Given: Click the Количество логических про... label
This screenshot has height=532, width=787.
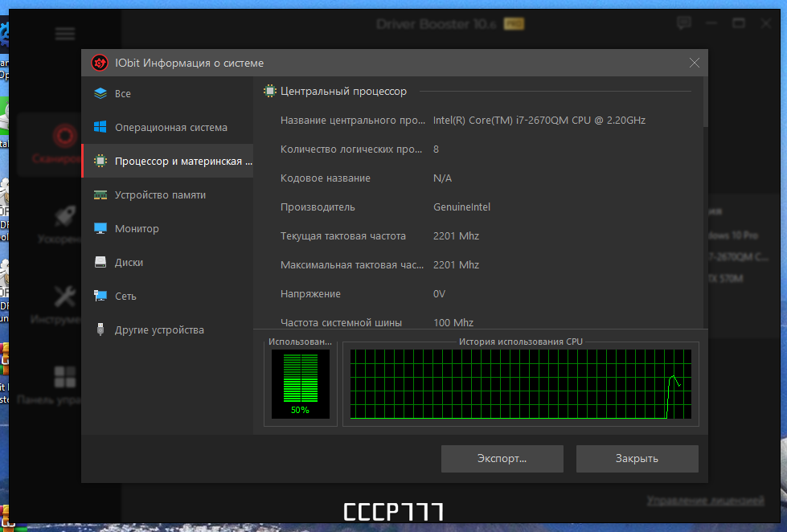Looking at the screenshot, I should [350, 149].
